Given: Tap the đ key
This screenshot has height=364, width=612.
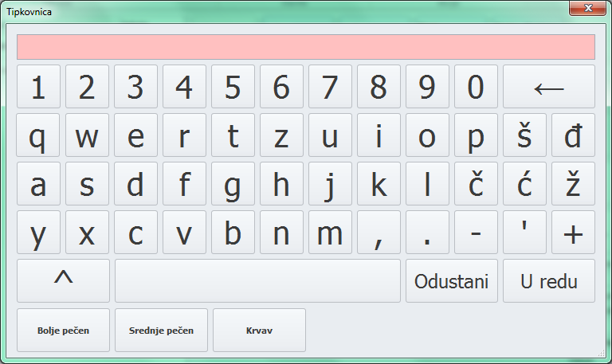Looking at the screenshot, I should pos(573,135).
